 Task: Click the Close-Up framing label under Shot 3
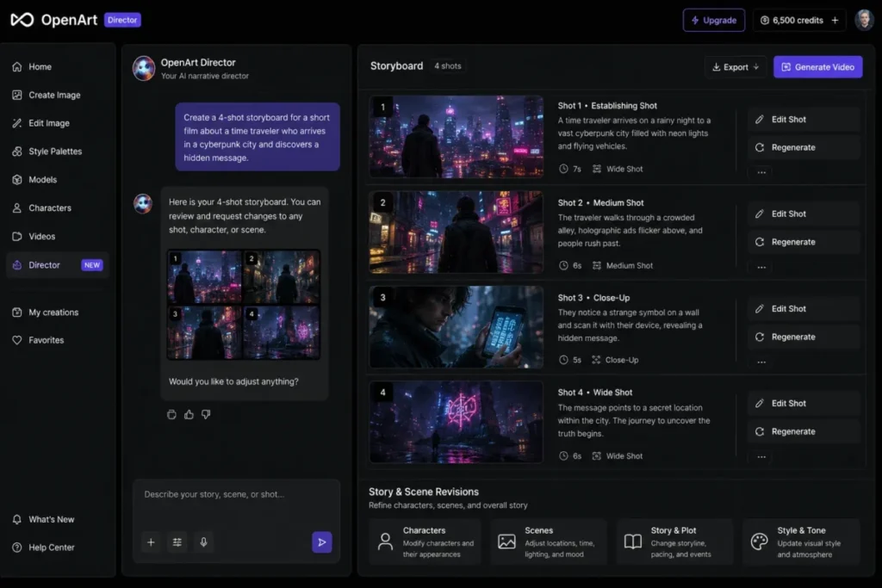click(615, 360)
